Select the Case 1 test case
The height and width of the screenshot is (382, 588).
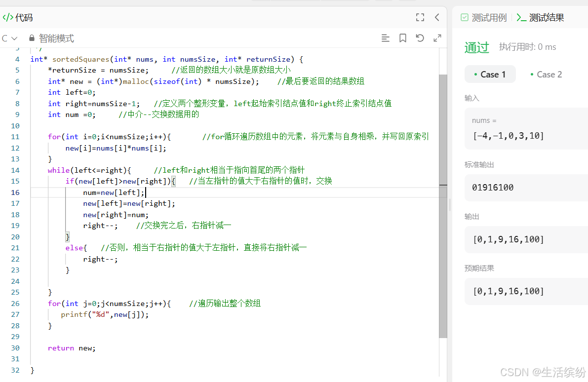pos(490,74)
